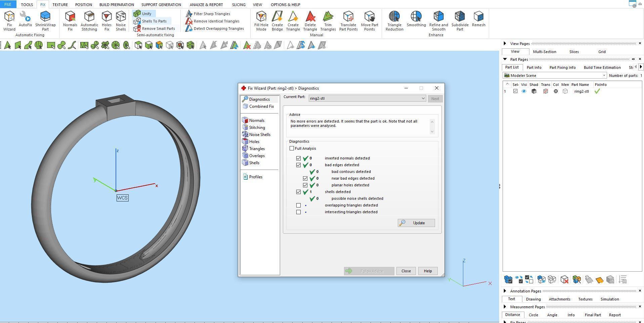Switch to Part Fixing Info tab
The image size is (644, 323).
point(562,67)
